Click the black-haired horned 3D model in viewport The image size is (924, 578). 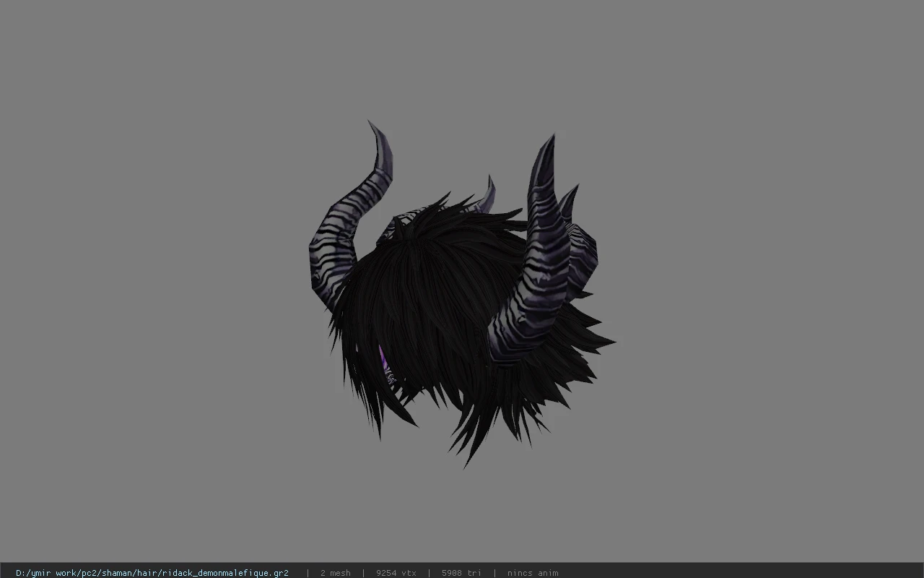point(462,294)
